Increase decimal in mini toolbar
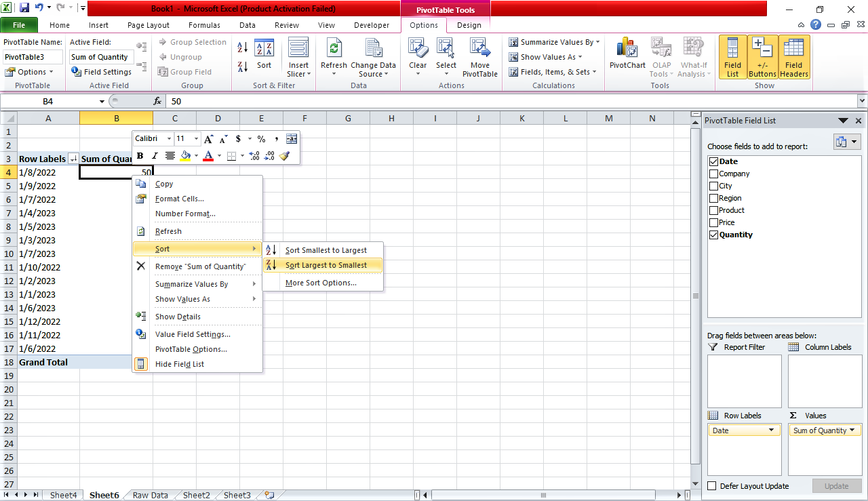868x501 pixels. pos(254,156)
